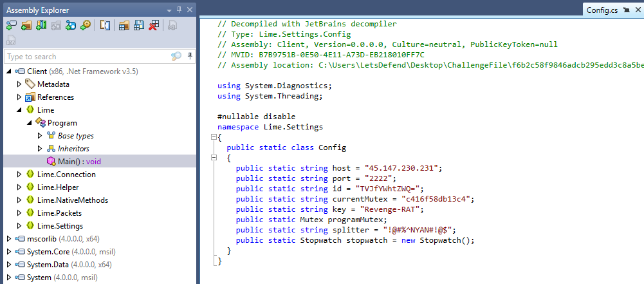The width and height of the screenshot is (644, 284).
Task: Click the port value "2222"
Action: [378, 178]
